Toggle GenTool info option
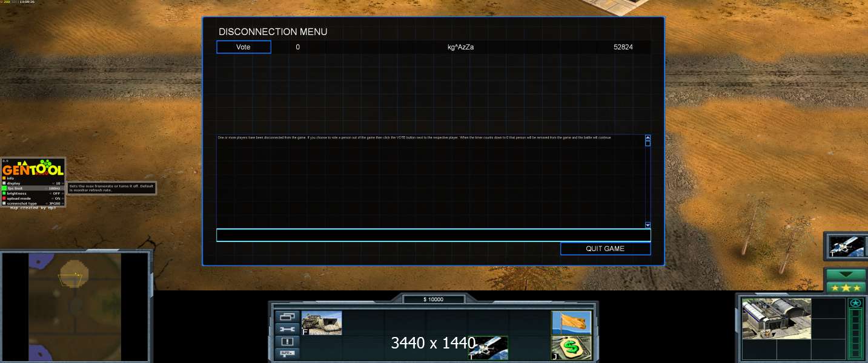The width and height of the screenshot is (868, 363). pos(33,178)
